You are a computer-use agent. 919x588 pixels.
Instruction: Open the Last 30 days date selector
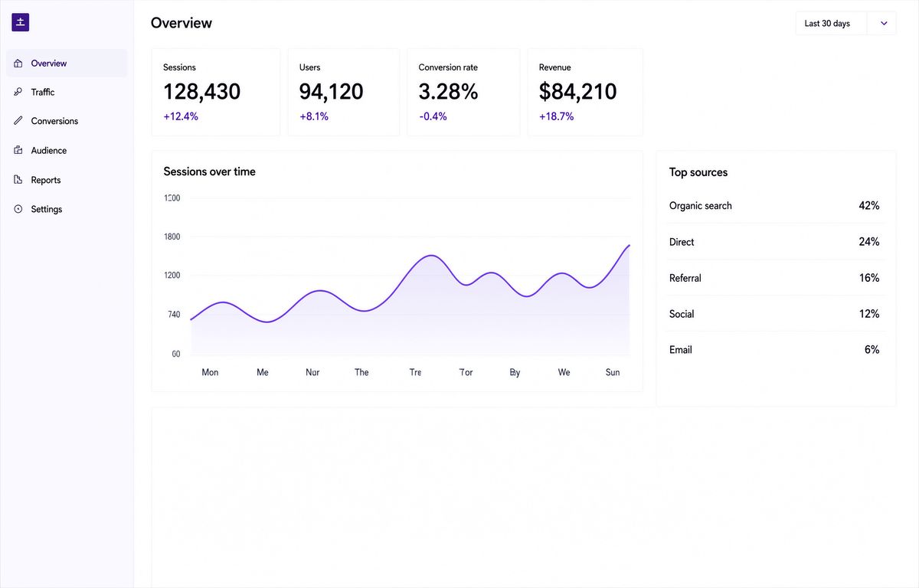coord(845,23)
